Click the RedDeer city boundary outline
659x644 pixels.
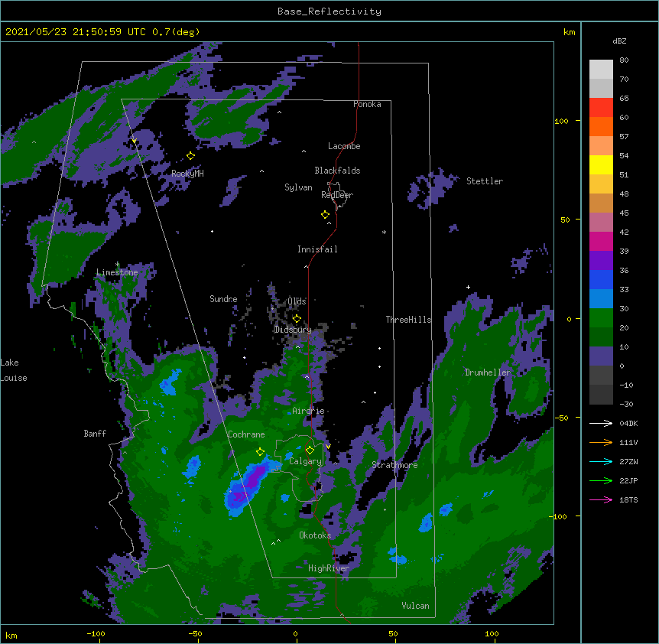[337, 196]
